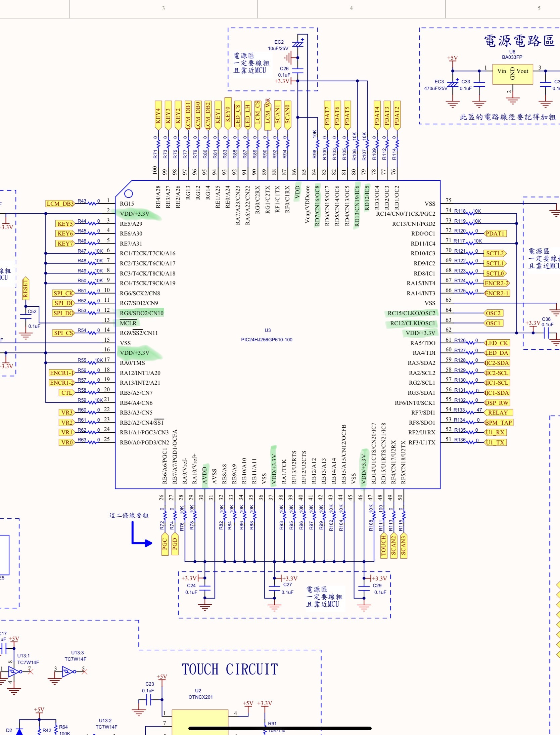
Task: Tap the U1_RX net label
Action: pos(495,432)
